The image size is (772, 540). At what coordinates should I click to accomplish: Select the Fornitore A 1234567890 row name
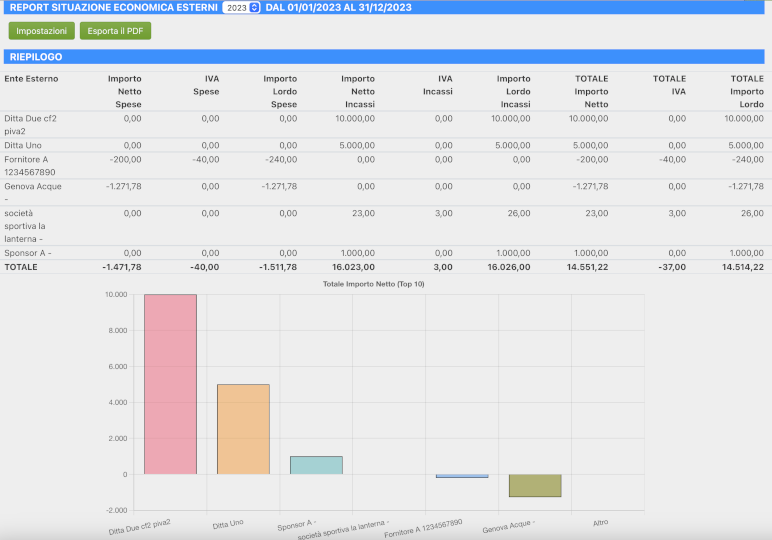[x=30, y=165]
